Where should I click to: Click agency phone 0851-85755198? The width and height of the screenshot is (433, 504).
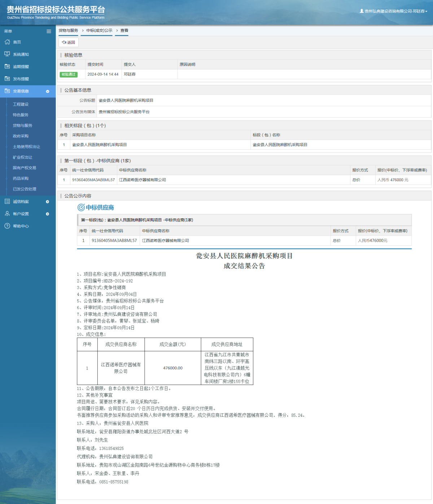coord(114,482)
